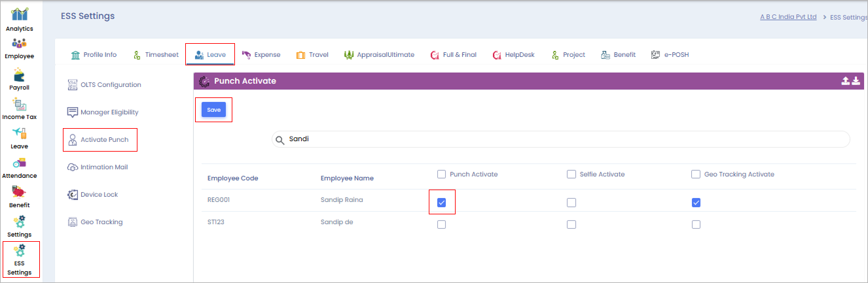The width and height of the screenshot is (868, 283).
Task: Click the ESS Settings sidebar icon
Action: point(20,259)
